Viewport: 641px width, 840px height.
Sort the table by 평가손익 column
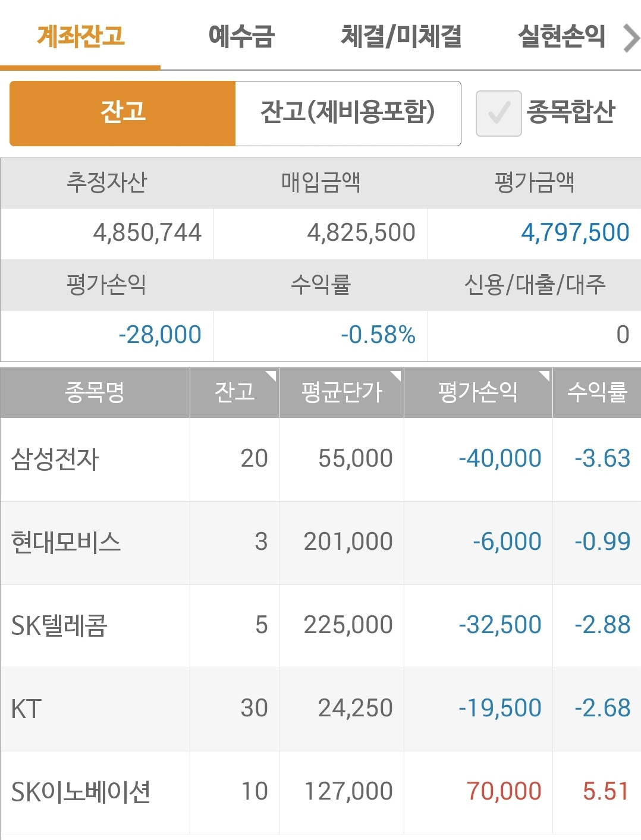tap(477, 392)
